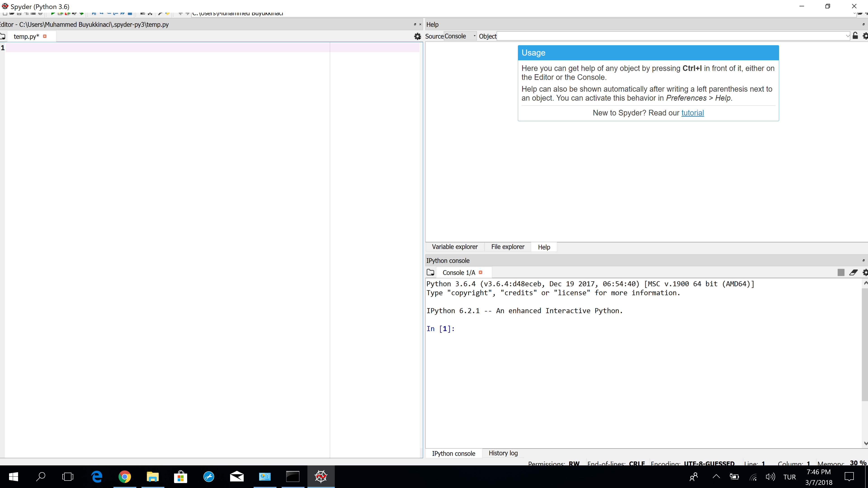The image size is (868, 488).
Task: Open Google Chrome from taskbar
Action: coord(125,477)
